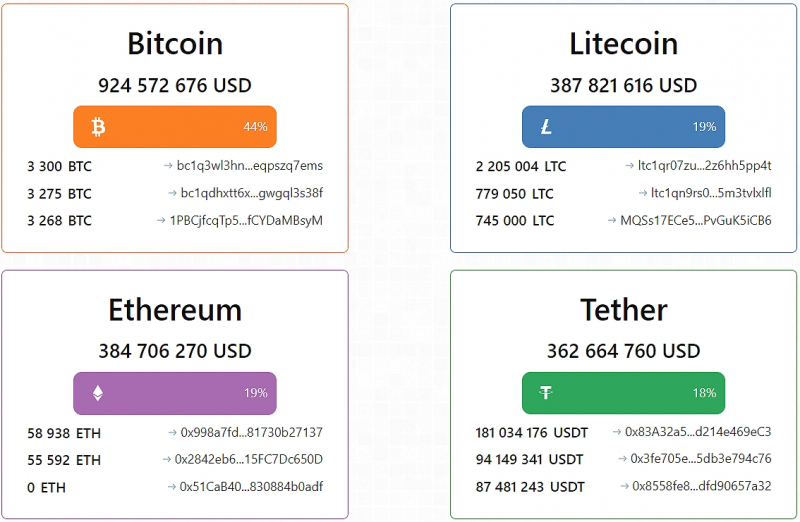
Task: Click arrow icon before ltc1qn9rs0 address
Action: click(x=643, y=193)
